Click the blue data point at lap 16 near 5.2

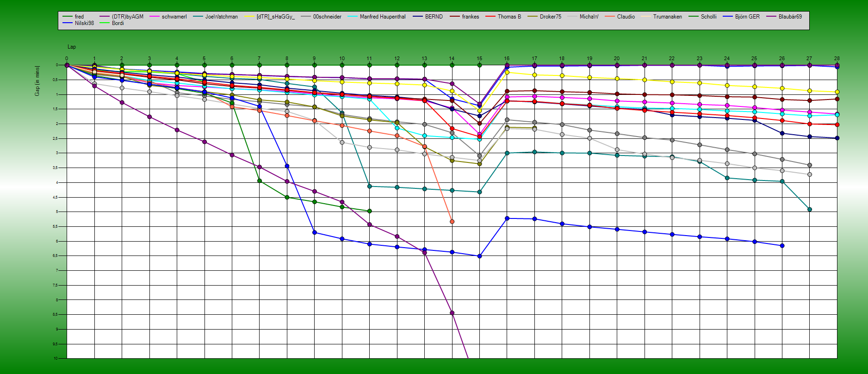pyautogui.click(x=507, y=218)
